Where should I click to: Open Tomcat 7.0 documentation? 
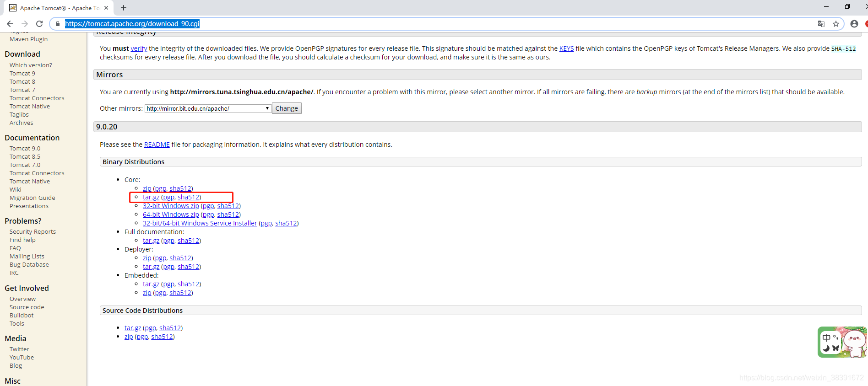pyautogui.click(x=25, y=165)
